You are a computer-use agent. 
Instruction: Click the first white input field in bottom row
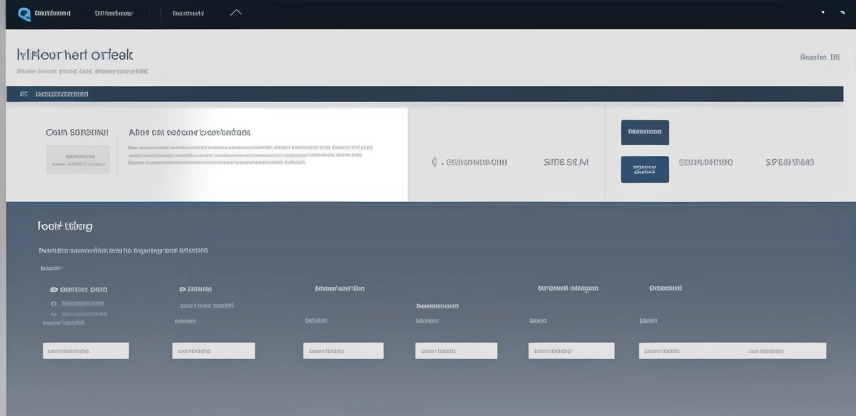coord(85,351)
